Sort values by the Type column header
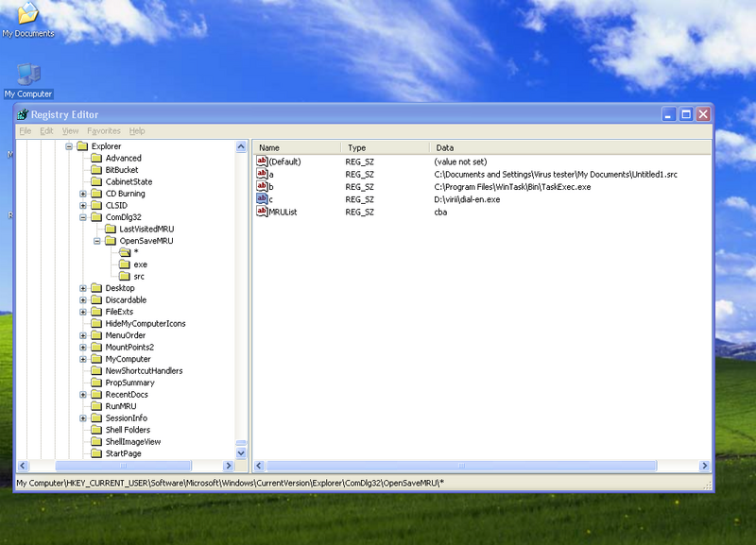Image resolution: width=756 pixels, height=545 pixels. (385, 147)
